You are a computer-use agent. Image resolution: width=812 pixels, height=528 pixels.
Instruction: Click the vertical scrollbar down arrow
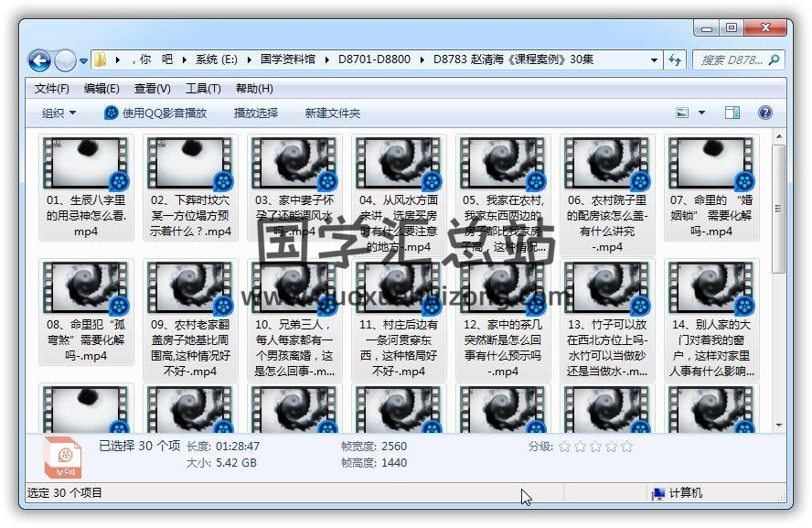[778, 425]
